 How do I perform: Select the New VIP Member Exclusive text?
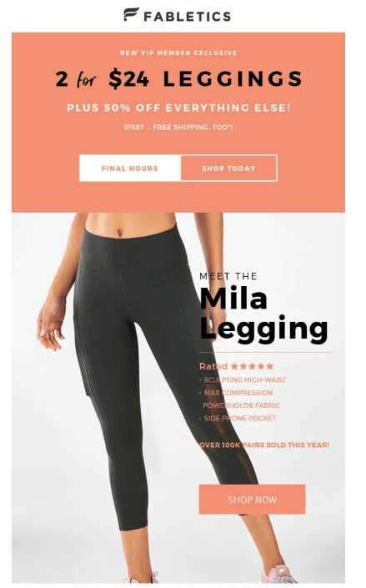click(x=178, y=53)
